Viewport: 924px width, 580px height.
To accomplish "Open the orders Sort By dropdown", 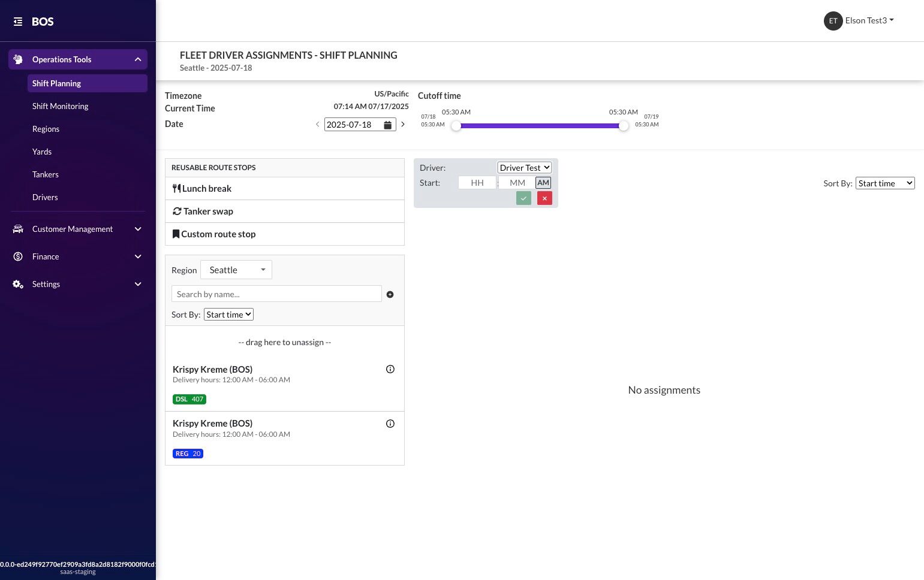I will 228,315.
